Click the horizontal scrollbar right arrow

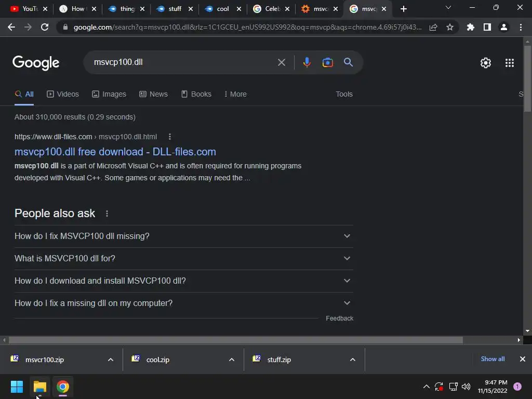(x=519, y=340)
